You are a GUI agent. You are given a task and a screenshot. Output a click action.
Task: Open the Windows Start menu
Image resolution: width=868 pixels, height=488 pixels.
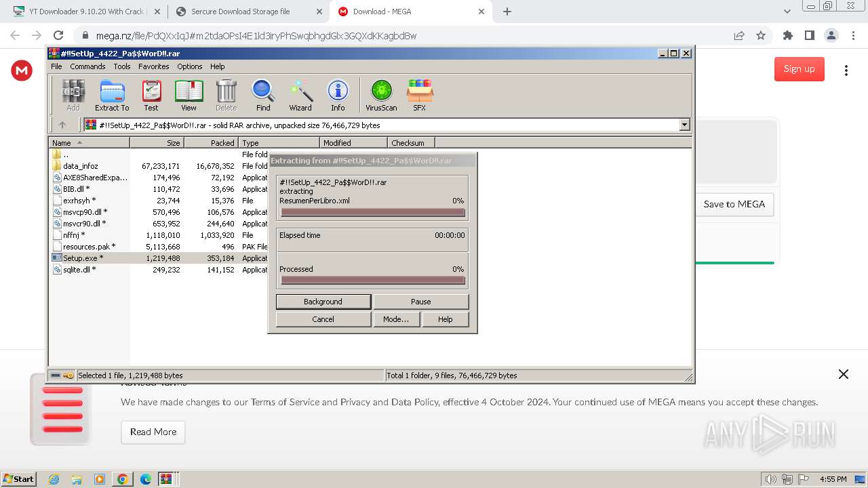(18, 479)
